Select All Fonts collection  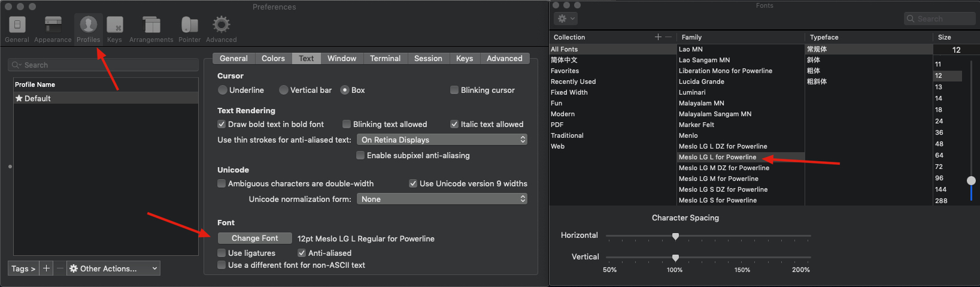(x=612, y=49)
